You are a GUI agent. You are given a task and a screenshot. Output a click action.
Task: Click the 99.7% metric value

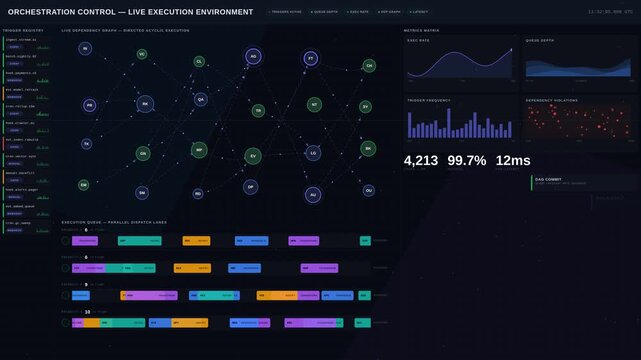tap(466, 161)
